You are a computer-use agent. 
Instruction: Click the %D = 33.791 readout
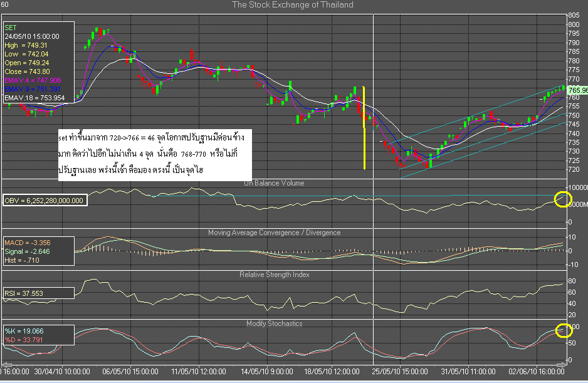[x=24, y=340]
